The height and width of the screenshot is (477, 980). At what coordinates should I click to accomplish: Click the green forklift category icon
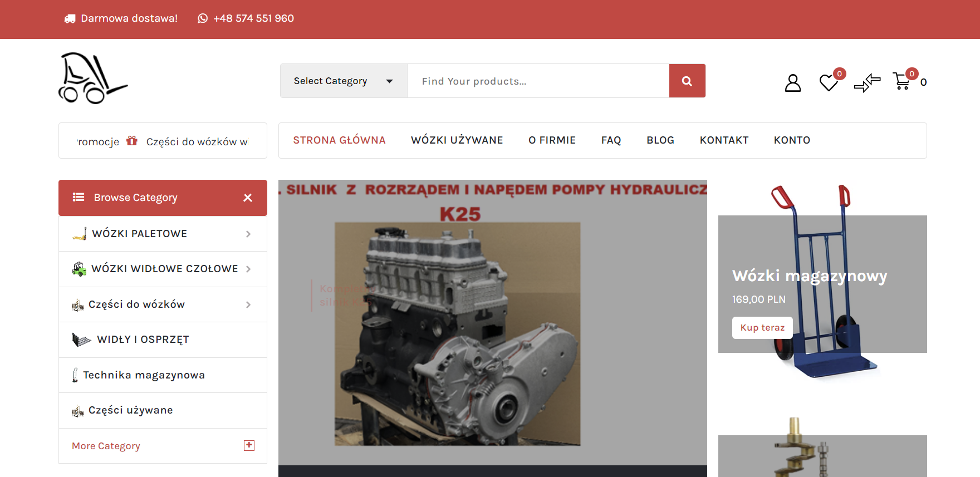[x=80, y=269]
